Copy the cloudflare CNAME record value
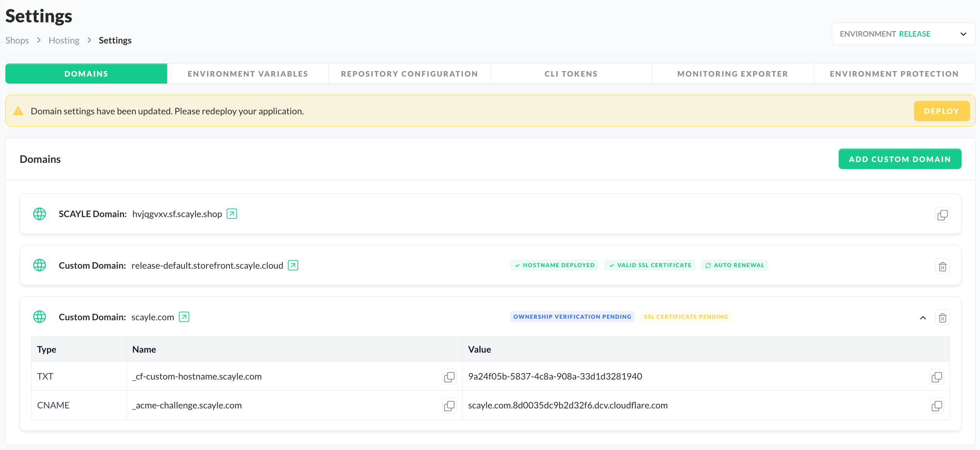The height and width of the screenshot is (450, 980). click(936, 406)
